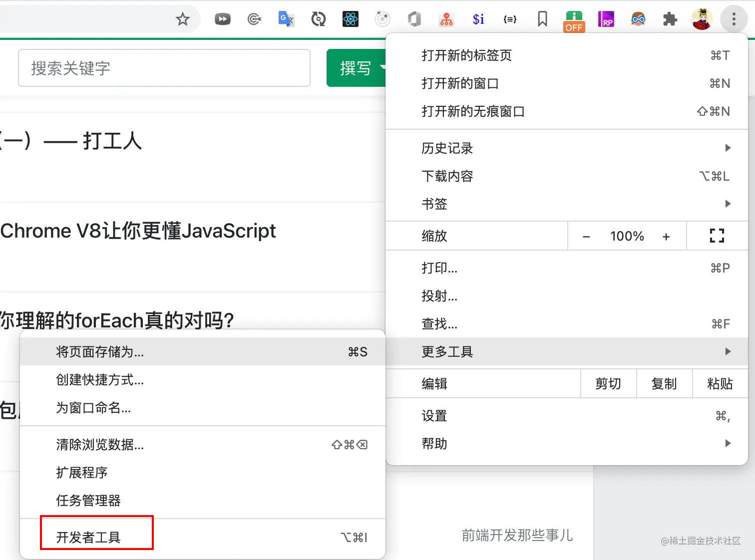Launch 任务管理器 from the submenu
The height and width of the screenshot is (560, 755).
tap(203, 501)
